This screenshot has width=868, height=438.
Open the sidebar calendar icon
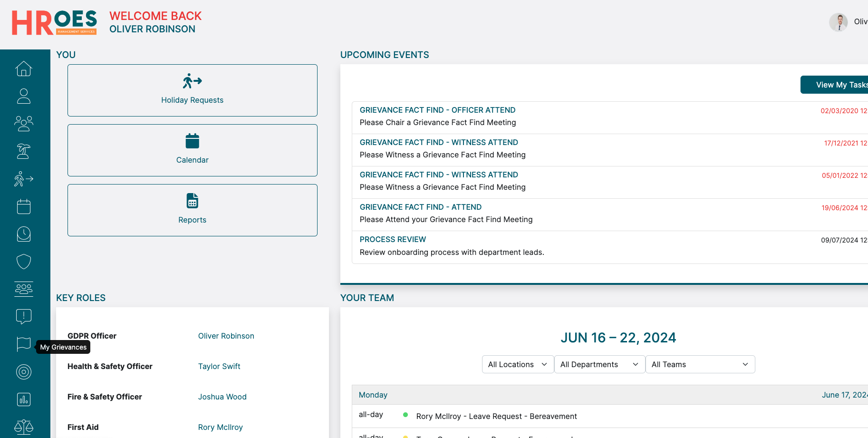[24, 206]
